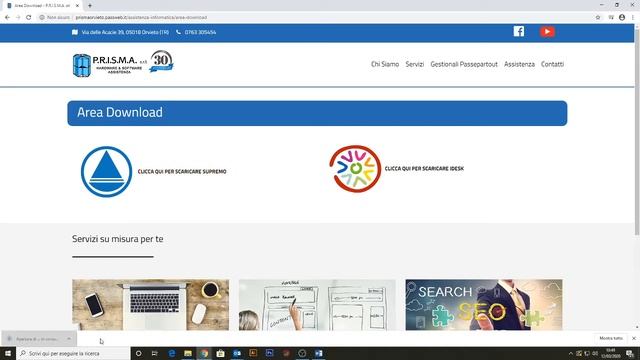The height and width of the screenshot is (360, 640).
Task: Click 'Mostra tutto' in downloads bar
Action: [x=611, y=338]
